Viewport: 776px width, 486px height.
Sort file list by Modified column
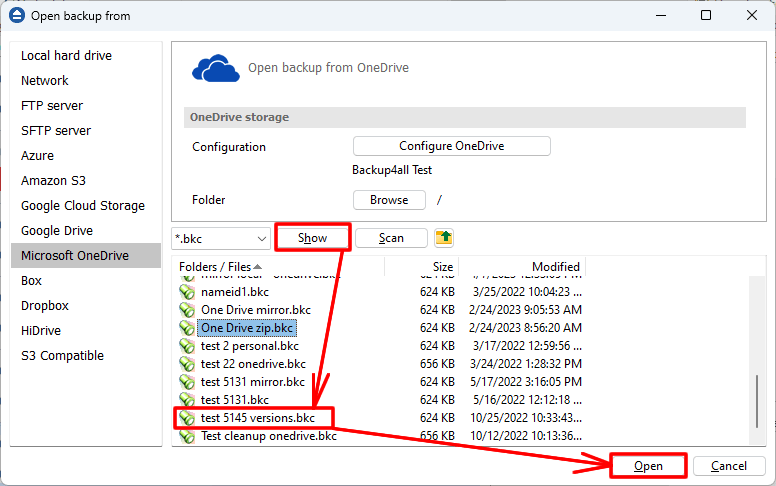[555, 267]
